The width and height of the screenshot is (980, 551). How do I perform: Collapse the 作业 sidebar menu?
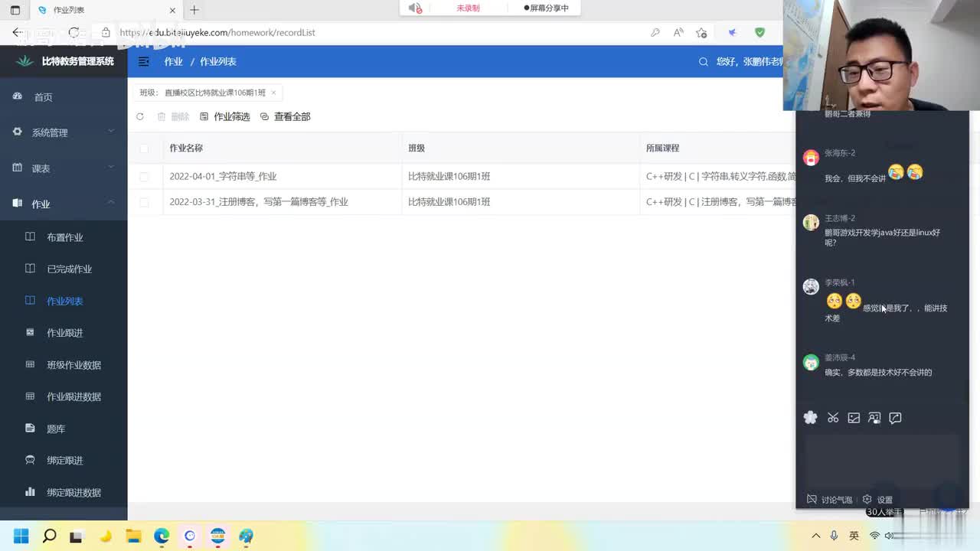coord(64,204)
